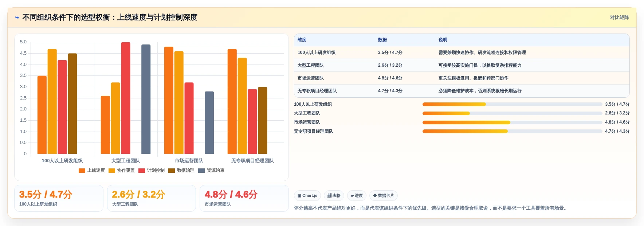Click the lightning icon beside the title
The height and width of the screenshot is (226, 644).
pos(17,17)
